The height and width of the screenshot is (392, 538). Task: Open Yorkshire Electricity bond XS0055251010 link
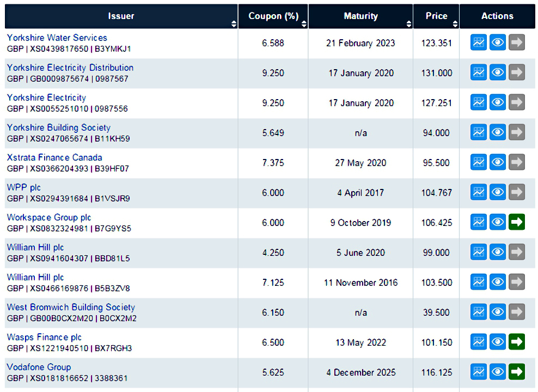pyautogui.click(x=46, y=98)
